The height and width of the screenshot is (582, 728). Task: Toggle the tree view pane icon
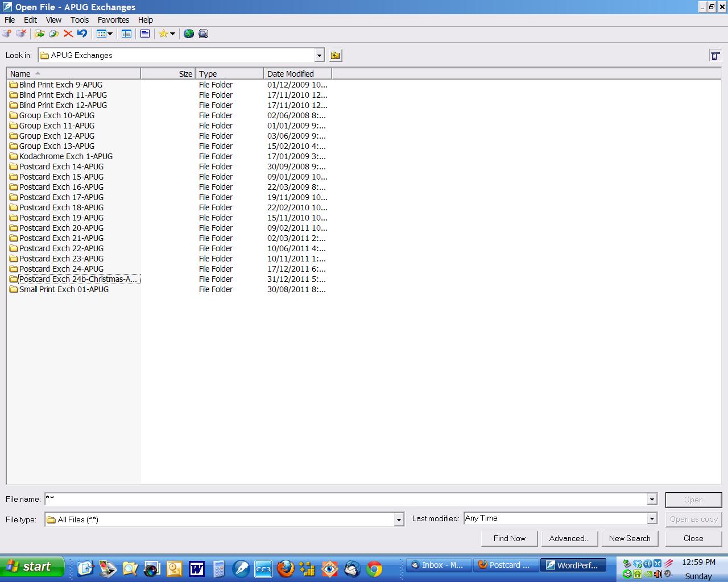(126, 34)
